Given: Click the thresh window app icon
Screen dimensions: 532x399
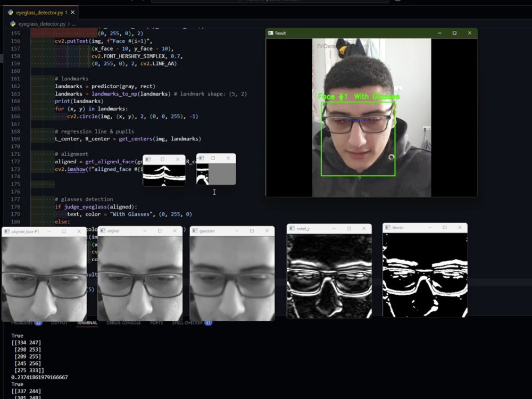Looking at the screenshot, I should click(387, 228).
